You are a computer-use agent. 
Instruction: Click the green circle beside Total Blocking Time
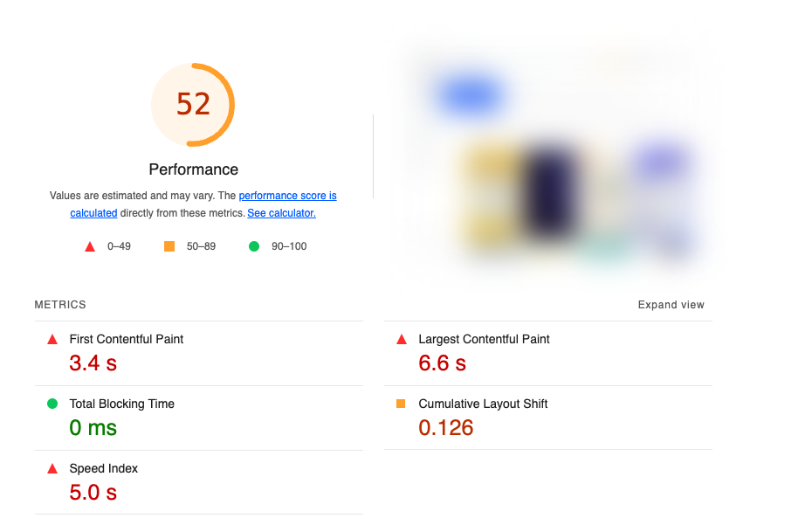(52, 404)
